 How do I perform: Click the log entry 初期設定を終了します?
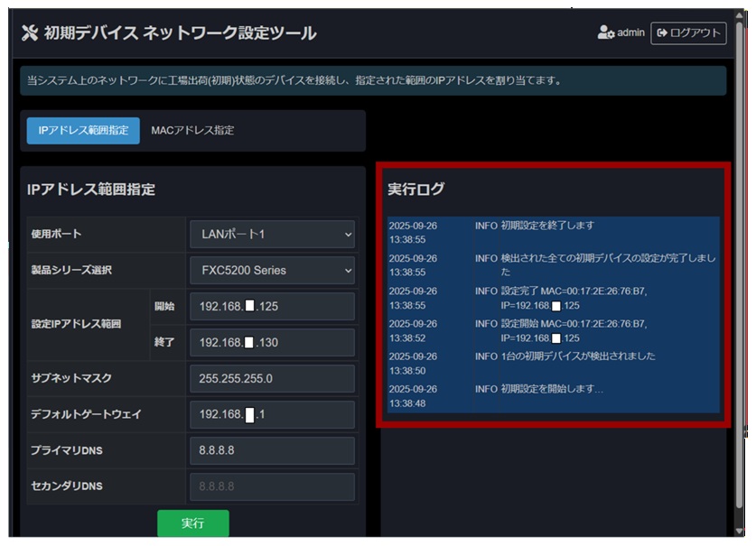(547, 226)
